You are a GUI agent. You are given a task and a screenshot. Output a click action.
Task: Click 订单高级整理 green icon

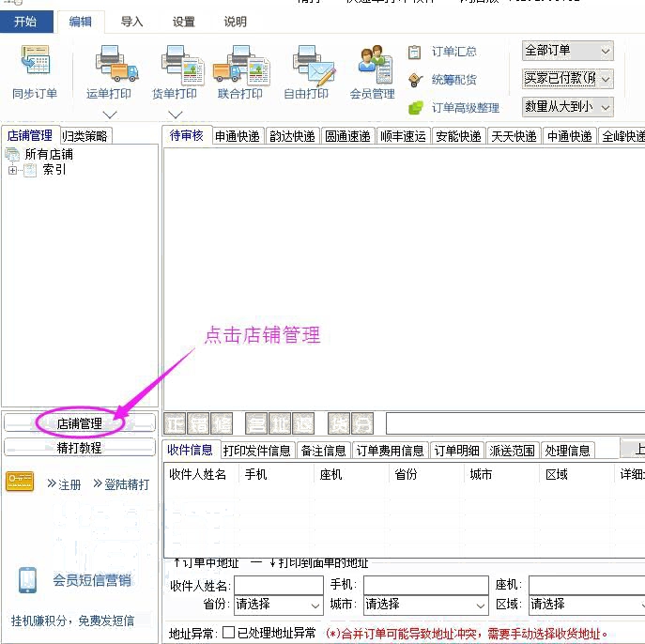416,108
